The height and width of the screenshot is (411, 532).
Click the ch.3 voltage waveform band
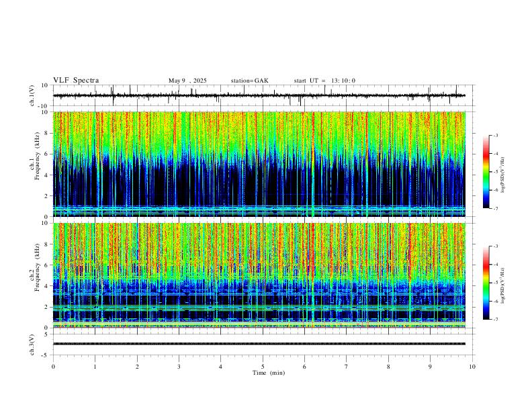pyautogui.click(x=259, y=344)
